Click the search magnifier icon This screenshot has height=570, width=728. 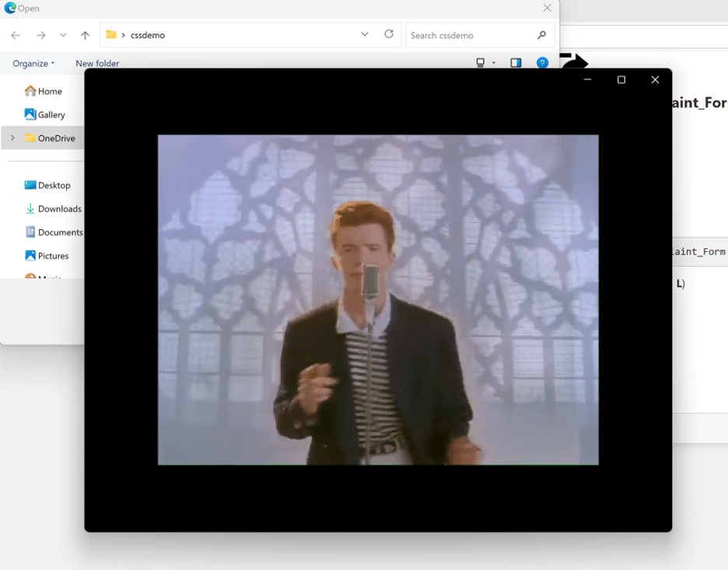[542, 35]
